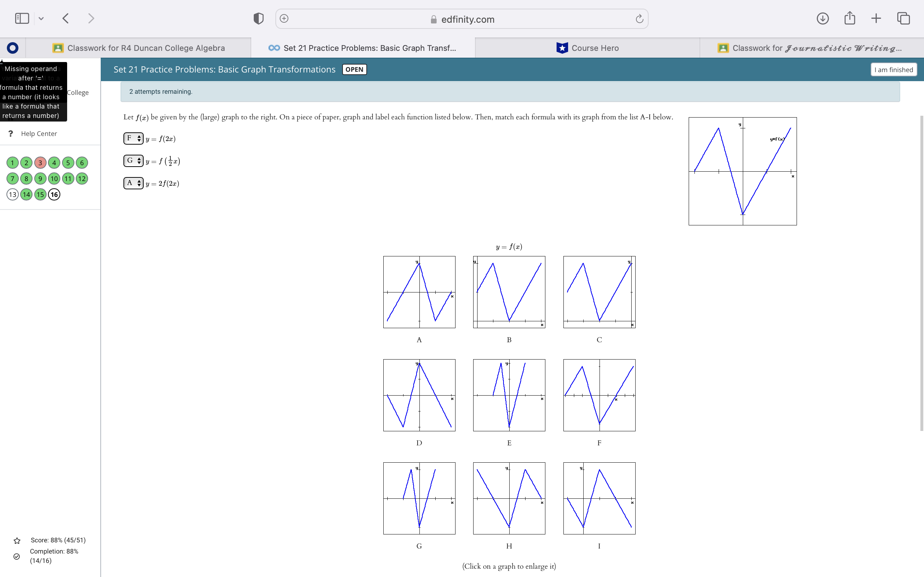The width and height of the screenshot is (924, 577).
Task: Go to problem number 3
Action: pos(40,163)
